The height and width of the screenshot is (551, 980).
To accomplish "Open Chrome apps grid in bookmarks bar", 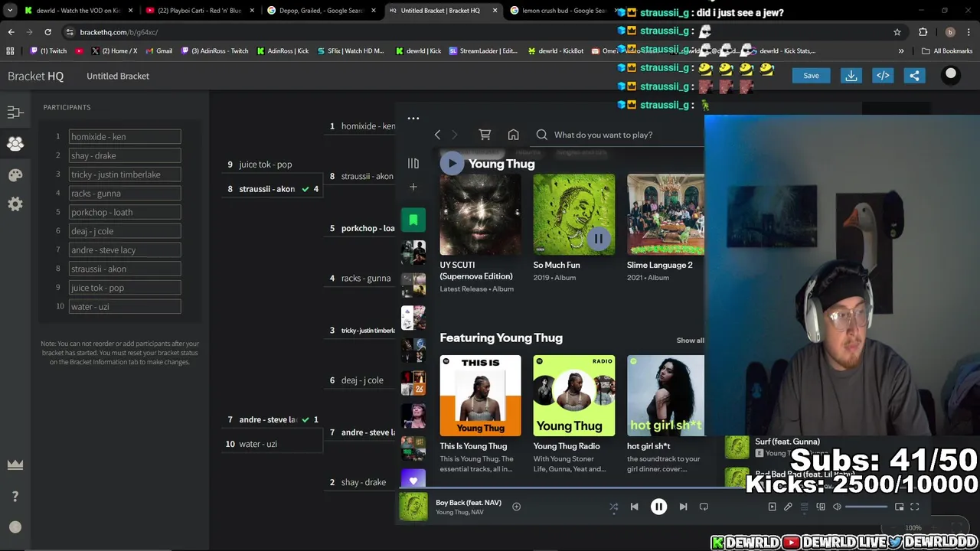I will pos(10,51).
